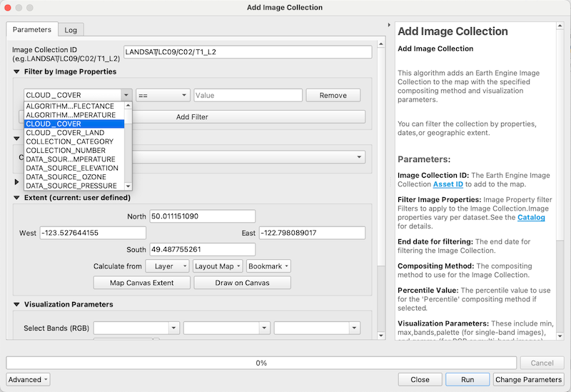Click Change Parameters button
This screenshot has height=392, width=571.
coord(528,380)
